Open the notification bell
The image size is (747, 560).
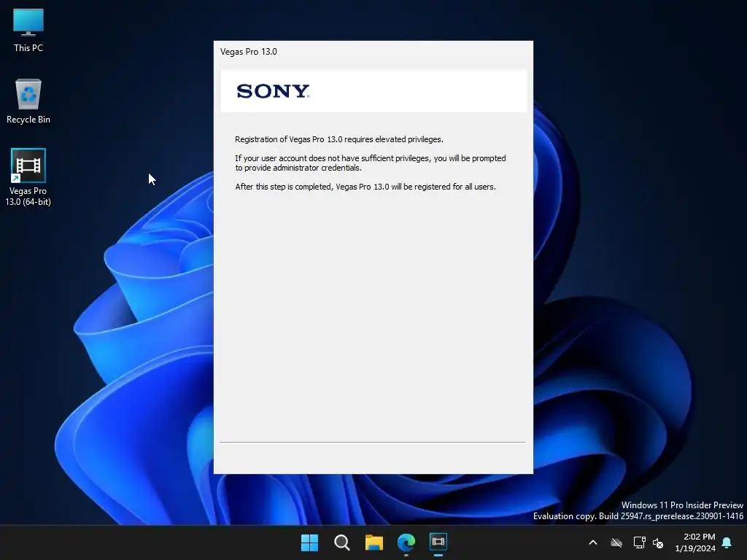click(727, 542)
